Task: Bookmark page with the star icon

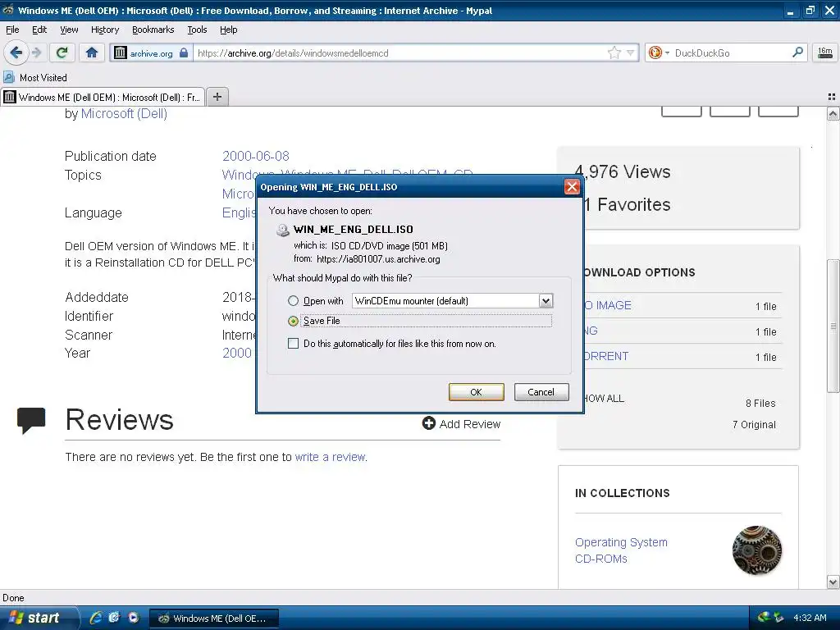Action: point(614,52)
